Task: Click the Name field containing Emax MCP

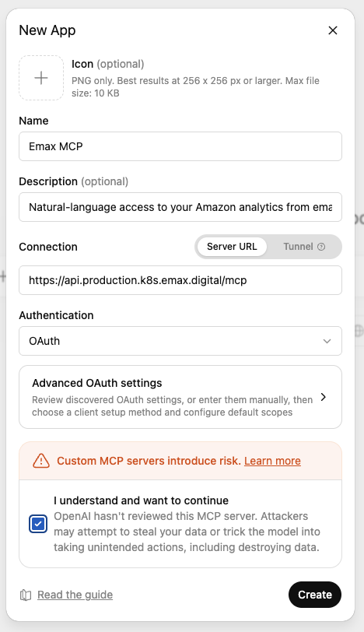Action: tap(180, 146)
